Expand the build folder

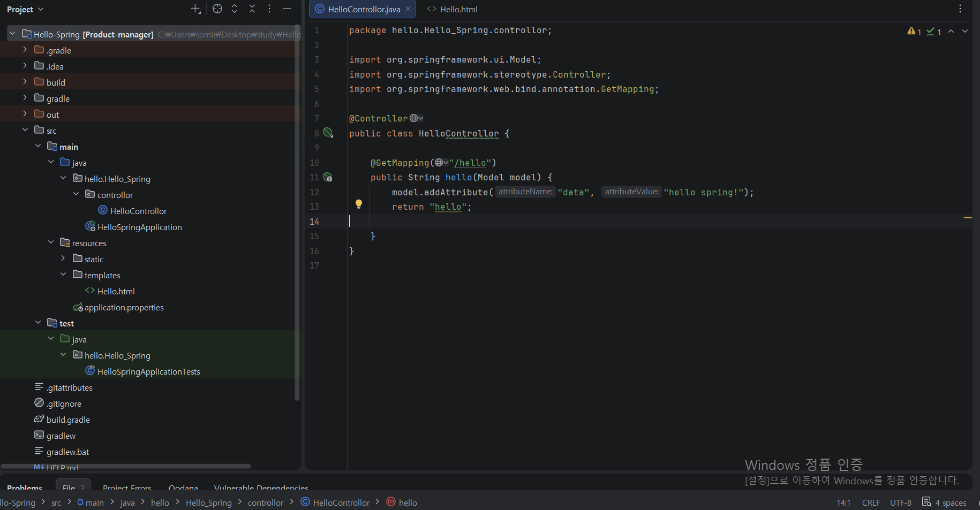coord(25,82)
